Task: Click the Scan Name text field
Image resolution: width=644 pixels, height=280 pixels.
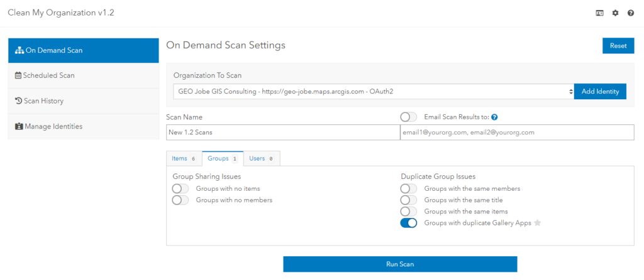Action: [283, 132]
